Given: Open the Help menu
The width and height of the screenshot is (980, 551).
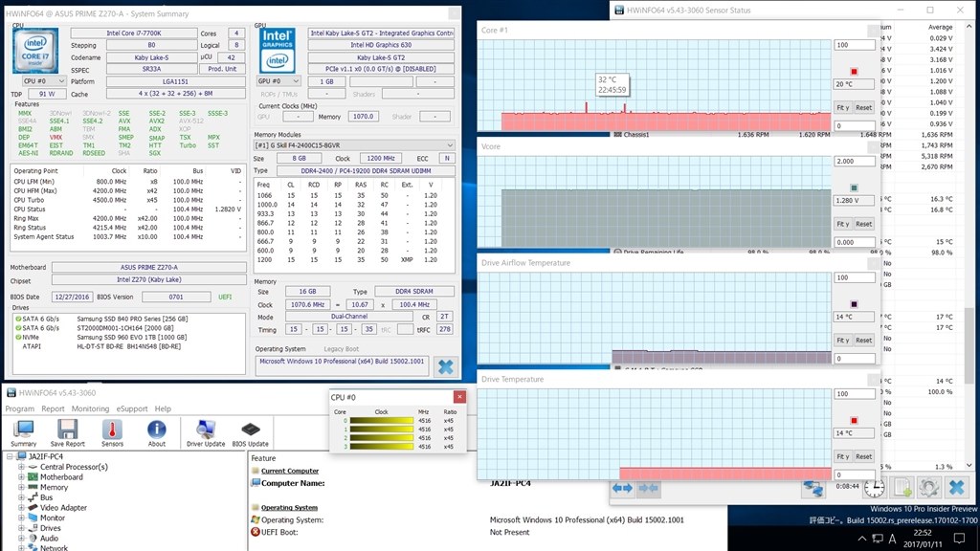Looking at the screenshot, I should click(x=163, y=408).
